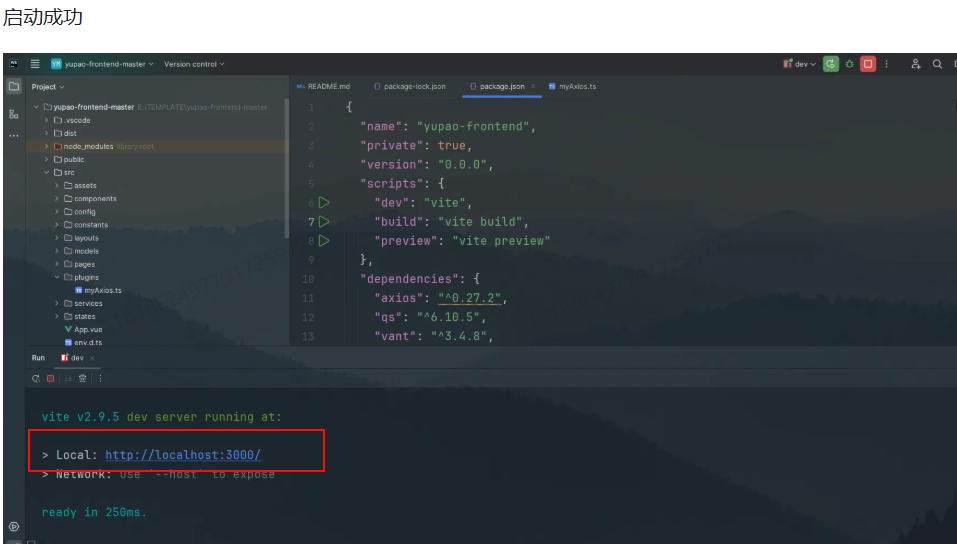Select env.d.ts in project tree
Viewport: 957px width, 544px height.
point(83,343)
